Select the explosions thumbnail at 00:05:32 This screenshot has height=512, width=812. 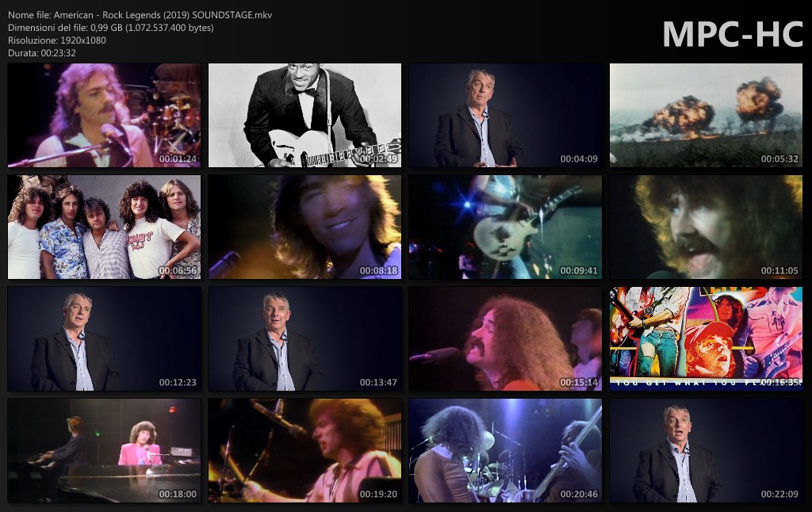click(x=706, y=116)
